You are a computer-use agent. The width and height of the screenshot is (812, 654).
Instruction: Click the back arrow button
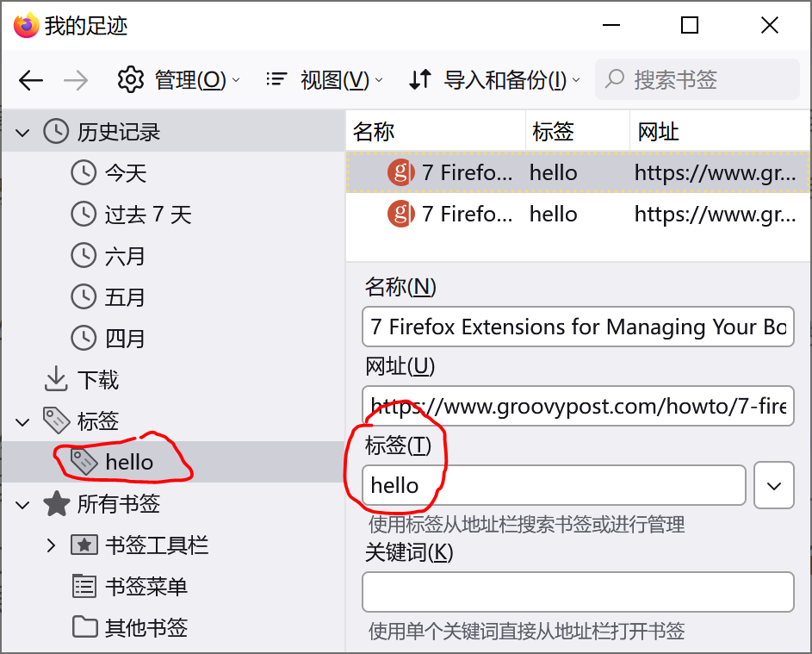tap(31, 80)
